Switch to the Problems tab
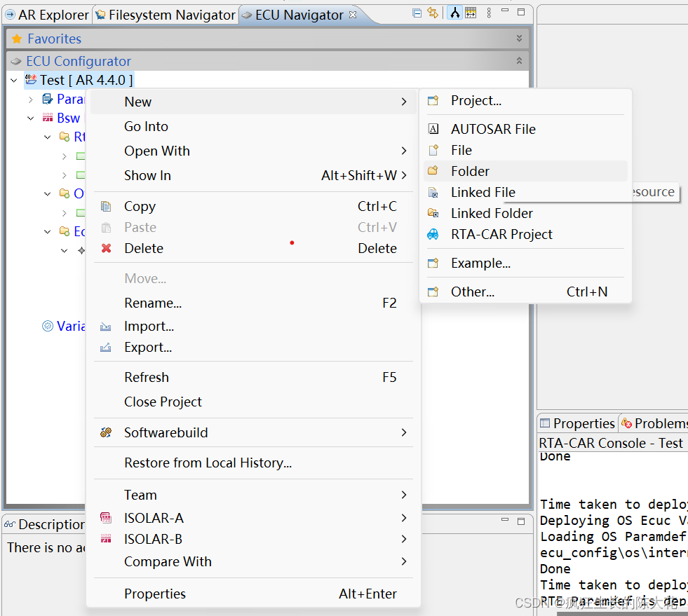688x616 pixels. coord(658,423)
